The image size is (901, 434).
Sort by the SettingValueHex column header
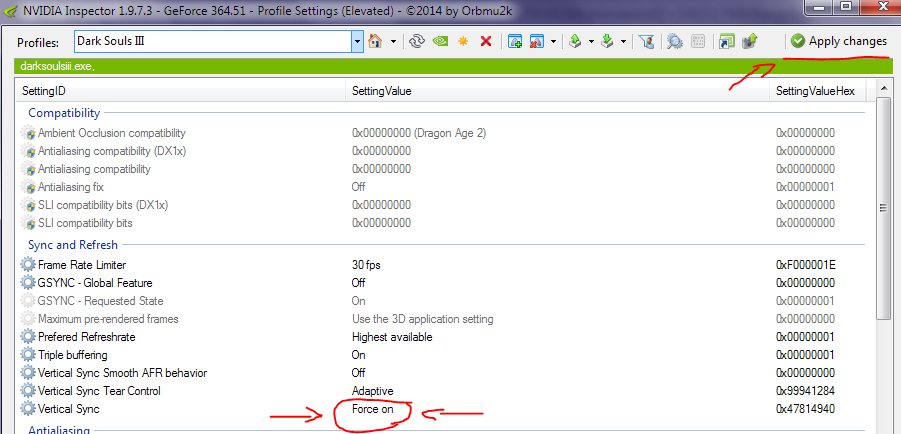pos(817,91)
